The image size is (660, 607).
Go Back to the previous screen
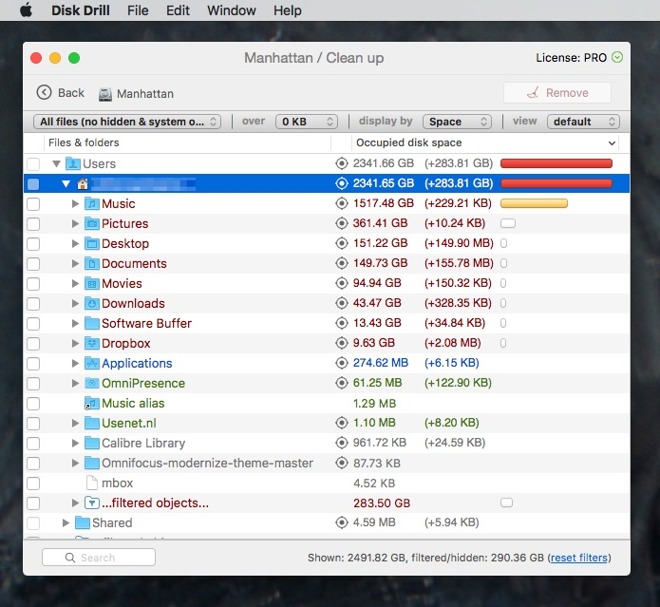pyautogui.click(x=60, y=93)
